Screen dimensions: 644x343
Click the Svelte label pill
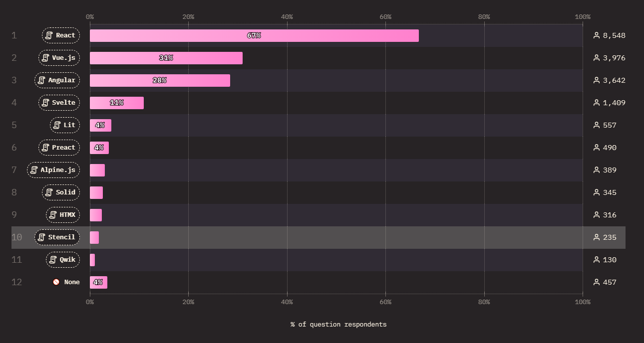click(x=59, y=103)
